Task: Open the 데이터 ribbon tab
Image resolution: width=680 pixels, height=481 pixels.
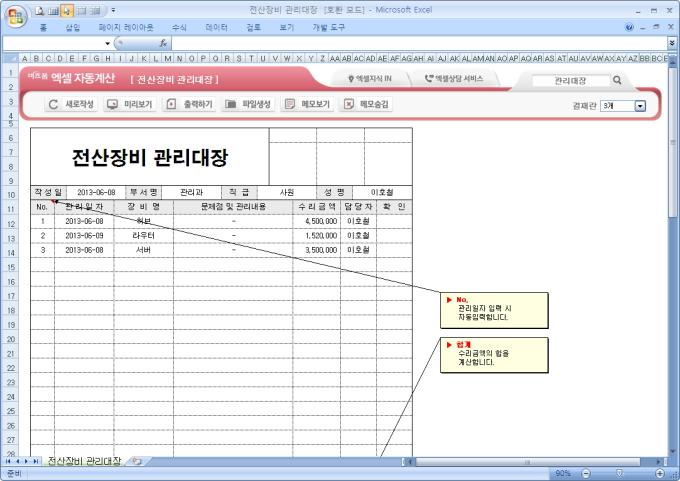Action: pyautogui.click(x=216, y=27)
